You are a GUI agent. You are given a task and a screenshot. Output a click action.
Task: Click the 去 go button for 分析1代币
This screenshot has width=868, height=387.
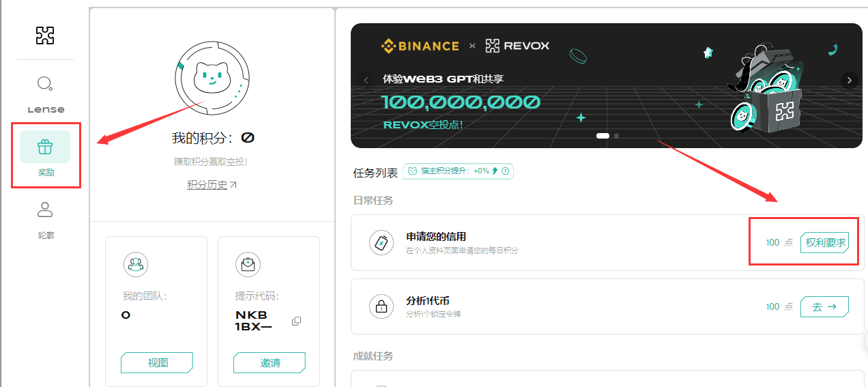824,306
